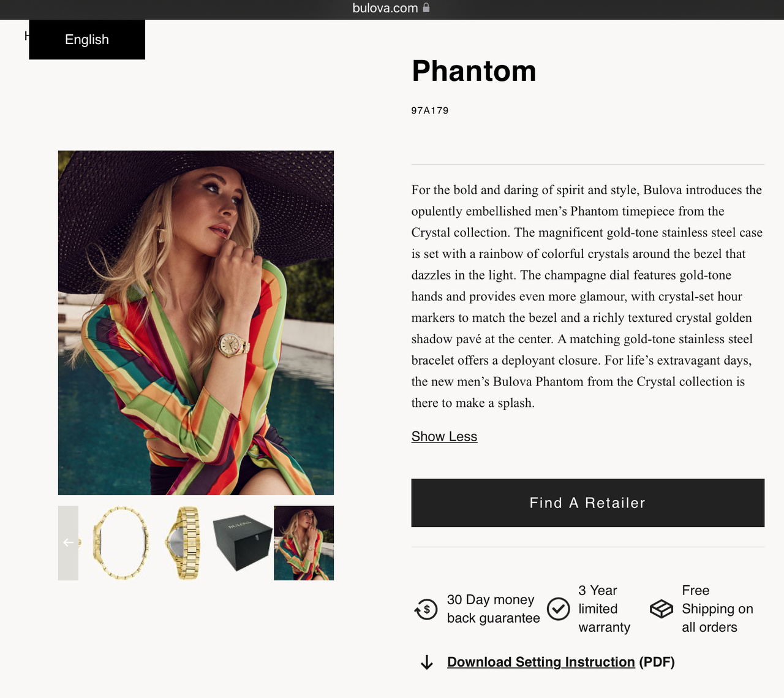Click the main product lifestyle image
The width and height of the screenshot is (784, 698).
pyautogui.click(x=196, y=323)
